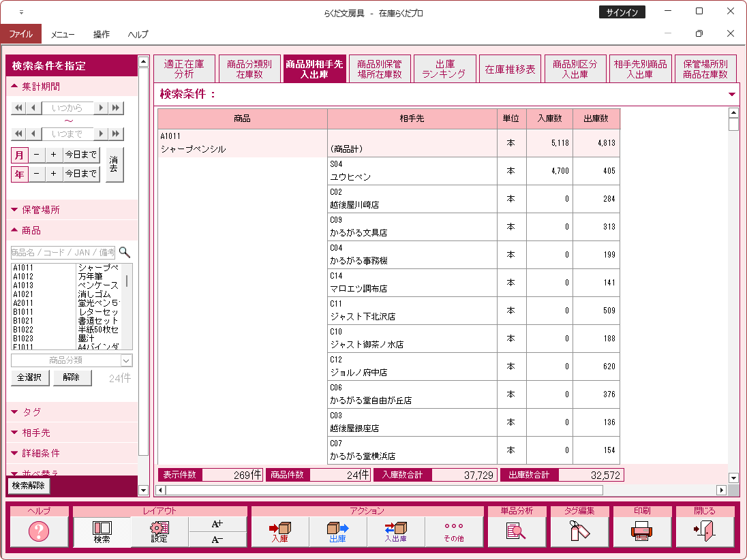Switch to the 在庫推移表 tab
The height and width of the screenshot is (560, 747).
(x=510, y=69)
